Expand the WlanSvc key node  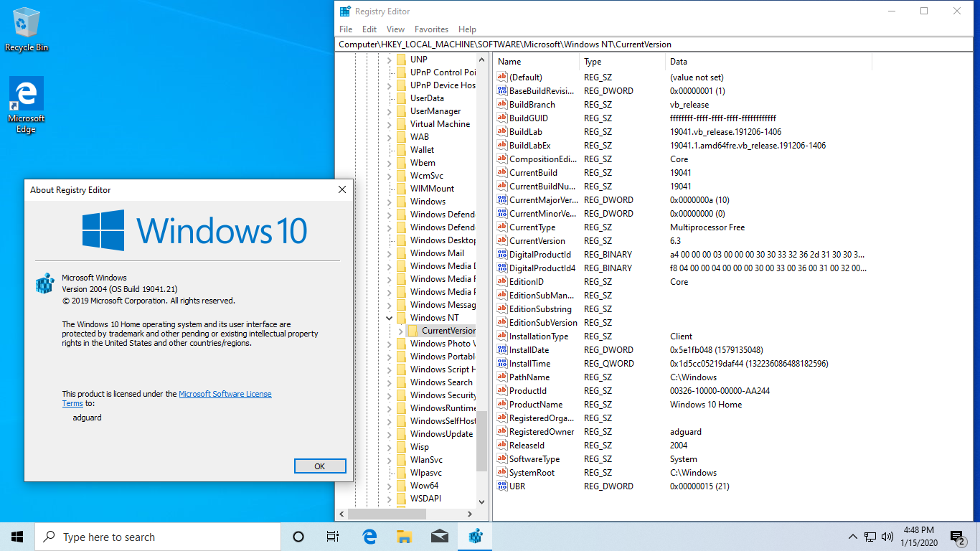coord(390,460)
